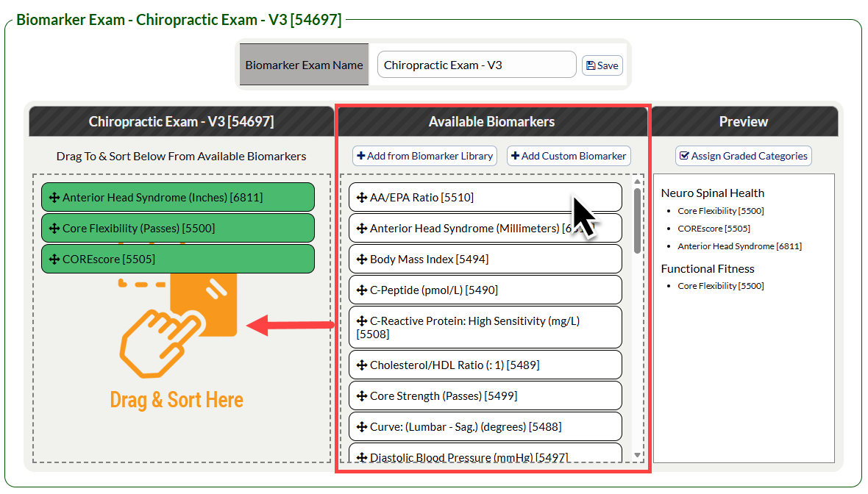Grab move handle of Anterior Head Syndrome (Millimeters)

(x=362, y=229)
